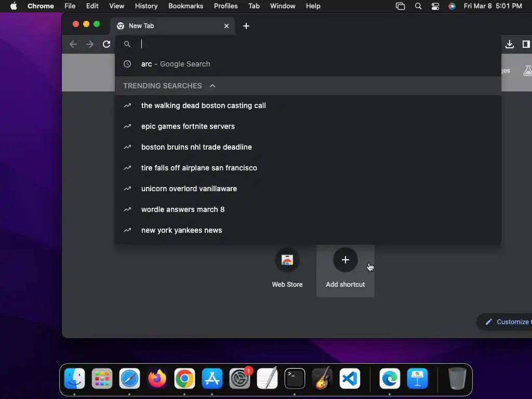Image resolution: width=532 pixels, height=399 pixels.
Task: Open Terminal from the dock
Action: pyautogui.click(x=295, y=378)
